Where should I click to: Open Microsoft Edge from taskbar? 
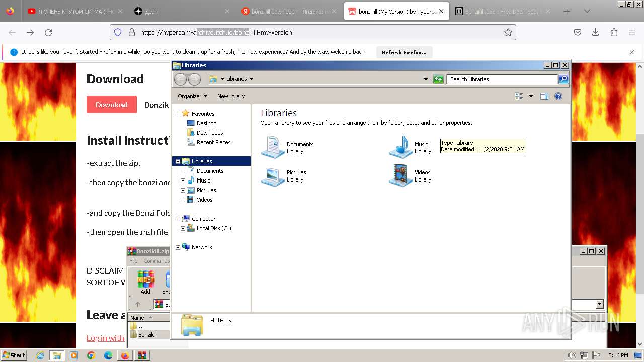pyautogui.click(x=108, y=355)
